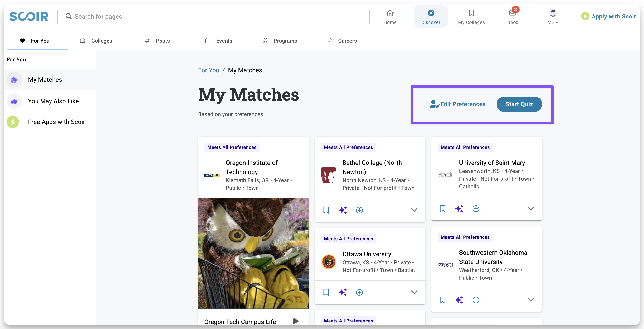Open the Inbox with 3 notifications
This screenshot has height=329, width=644.
point(512,17)
